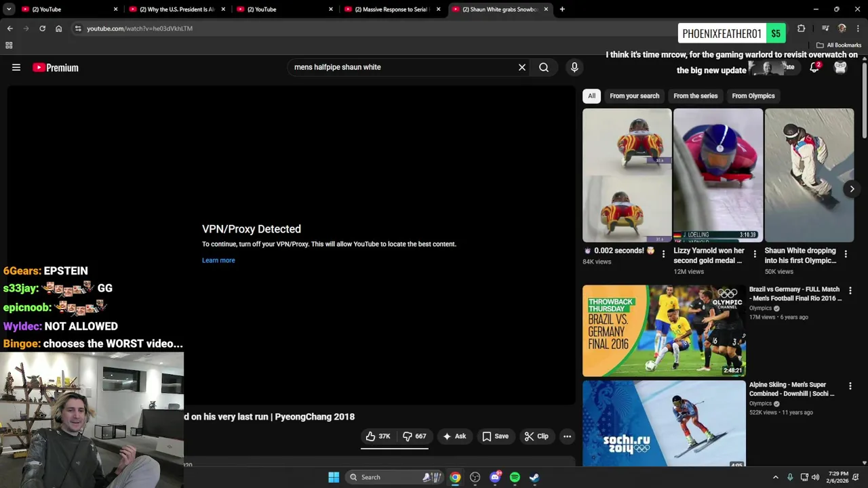Open the Chrome profile avatar
The image size is (868, 488).
pos(842,28)
